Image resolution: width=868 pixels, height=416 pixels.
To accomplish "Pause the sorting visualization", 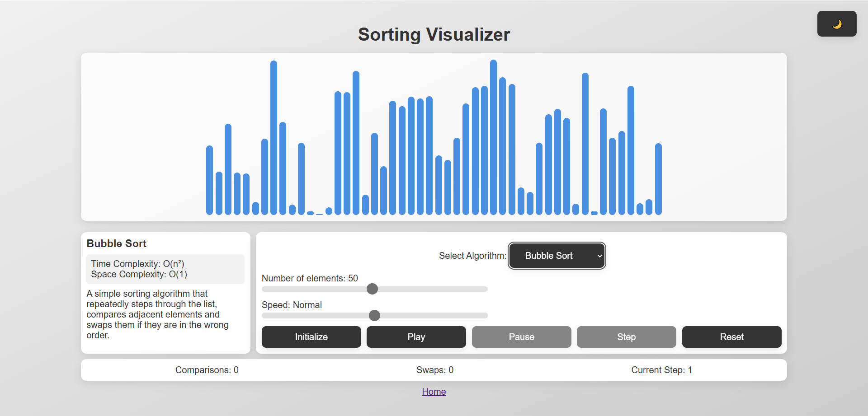I will pyautogui.click(x=521, y=337).
